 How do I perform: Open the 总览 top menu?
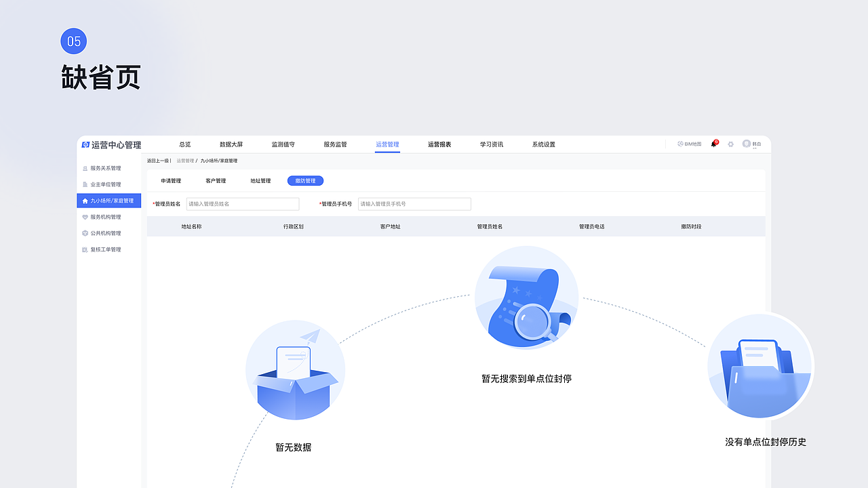pyautogui.click(x=184, y=144)
